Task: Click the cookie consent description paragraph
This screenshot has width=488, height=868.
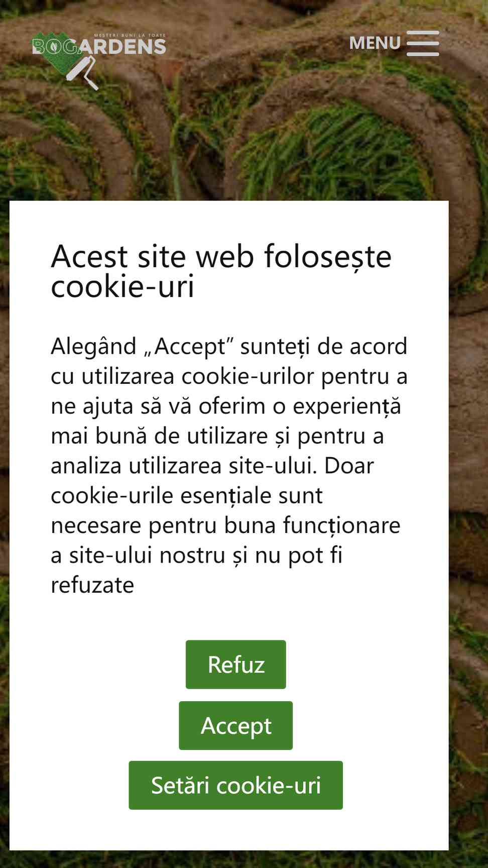Action: tap(229, 466)
